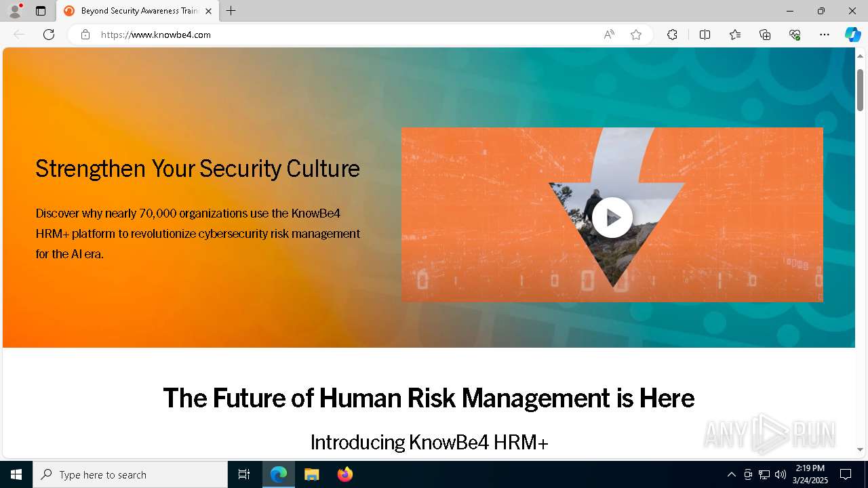Launch Copilot from the toolbar
The image size is (868, 488).
click(x=852, y=35)
